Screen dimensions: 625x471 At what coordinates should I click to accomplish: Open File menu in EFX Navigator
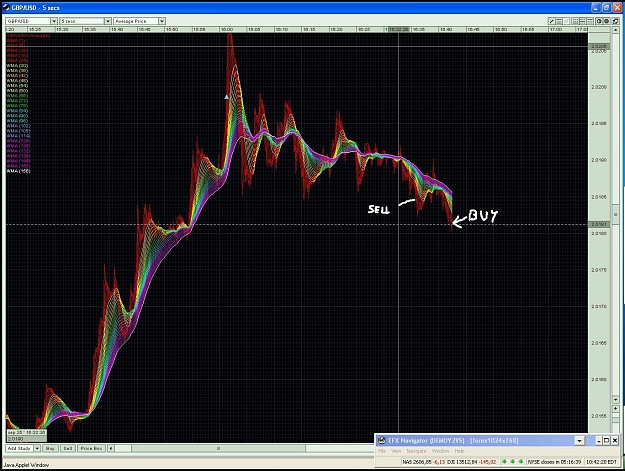click(x=382, y=451)
